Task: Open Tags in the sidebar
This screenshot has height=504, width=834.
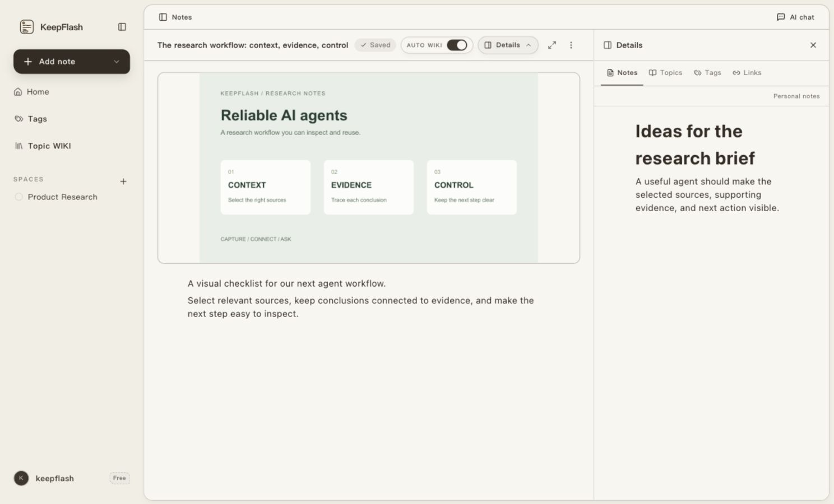Action: [x=30, y=119]
